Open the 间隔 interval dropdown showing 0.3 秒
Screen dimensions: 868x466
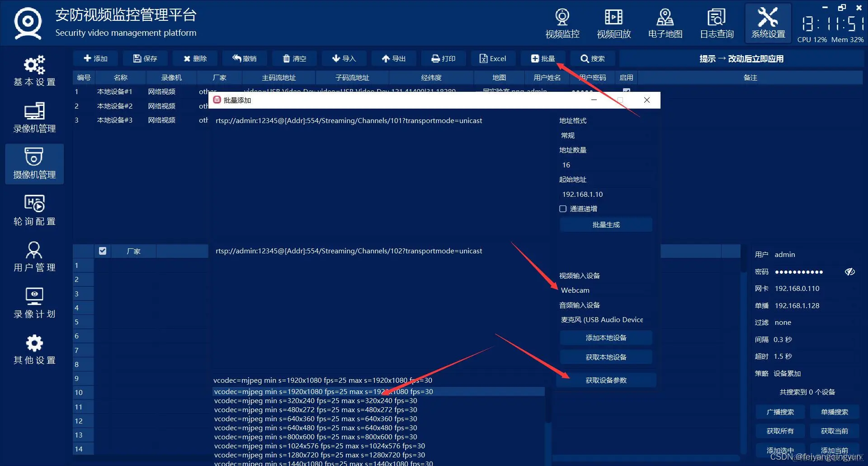pos(816,339)
